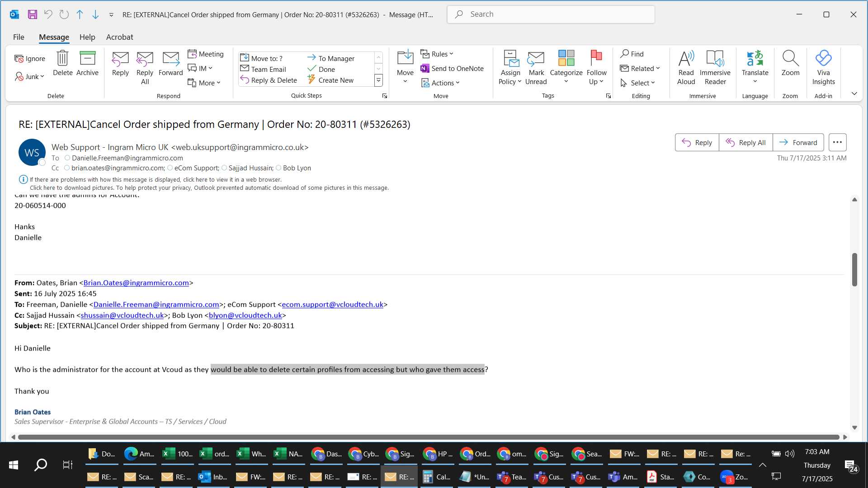Expand More respond options
868x488 pixels.
[x=204, y=83]
